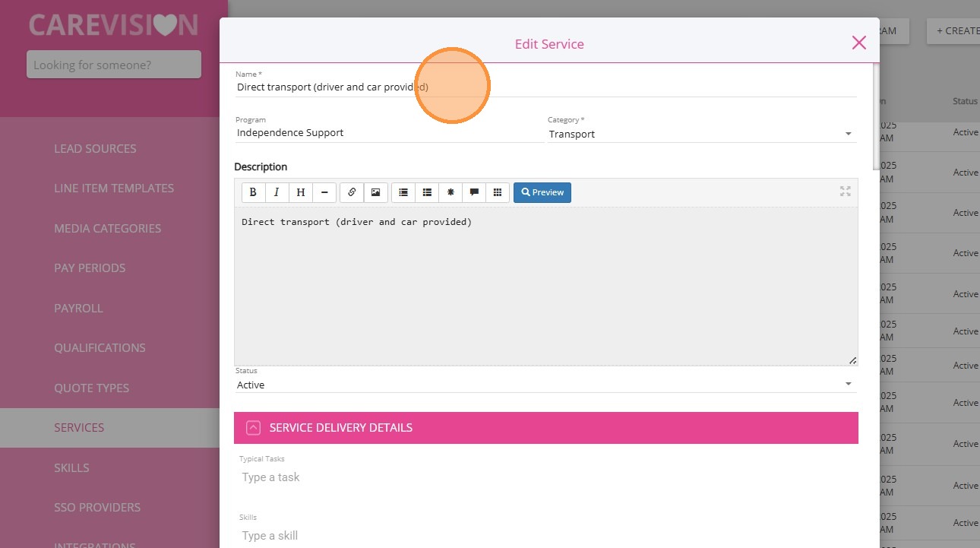
Task: Click the Create button behind the dialog
Action: point(953,30)
